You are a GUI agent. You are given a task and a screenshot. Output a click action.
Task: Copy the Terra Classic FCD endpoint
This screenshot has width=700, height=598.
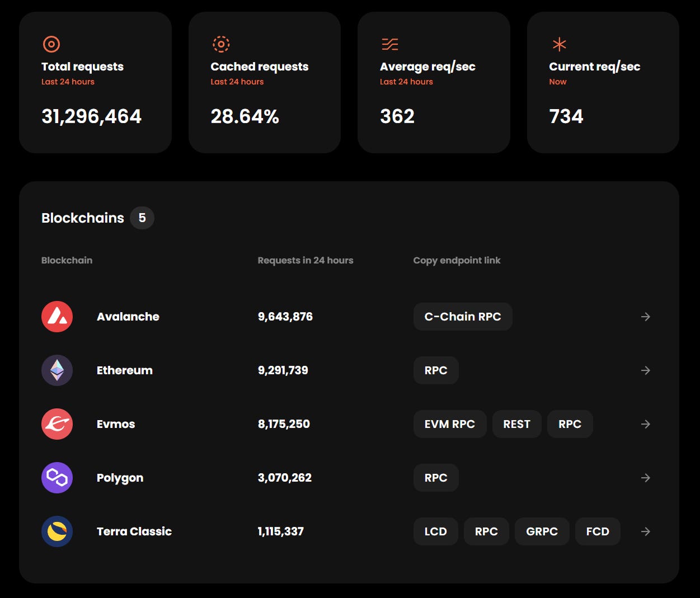(x=598, y=531)
